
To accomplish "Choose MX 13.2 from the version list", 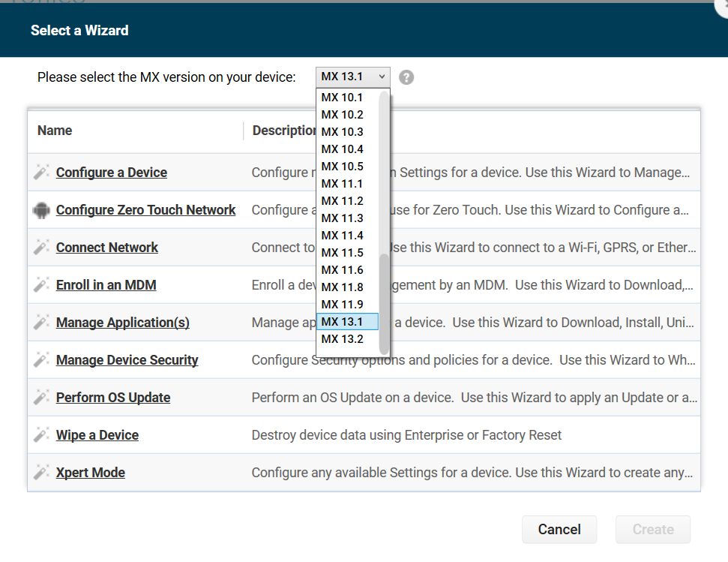I will tap(343, 339).
